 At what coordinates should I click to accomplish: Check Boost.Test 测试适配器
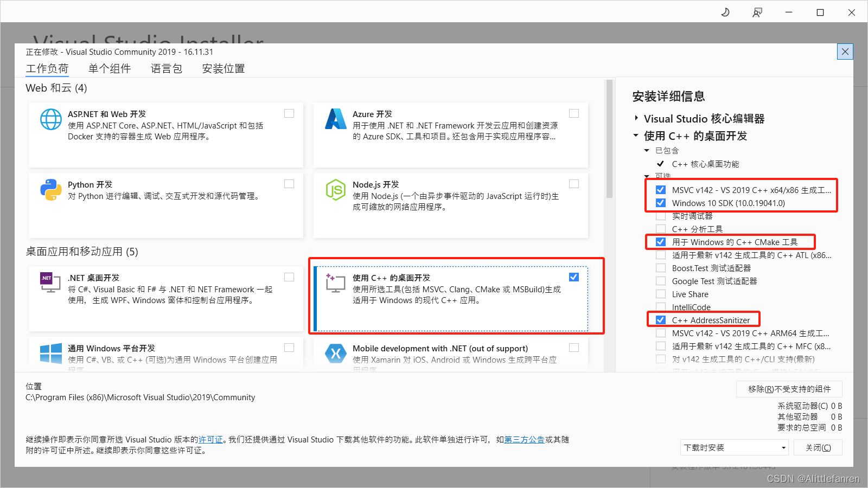tap(661, 268)
